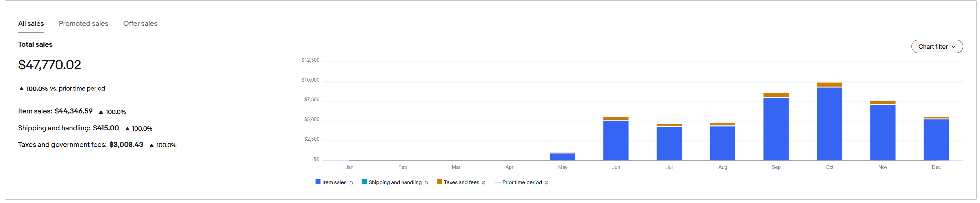Screen dimensions: 980x203
Task: Click the Item sales blue legend square
Action: [318, 182]
